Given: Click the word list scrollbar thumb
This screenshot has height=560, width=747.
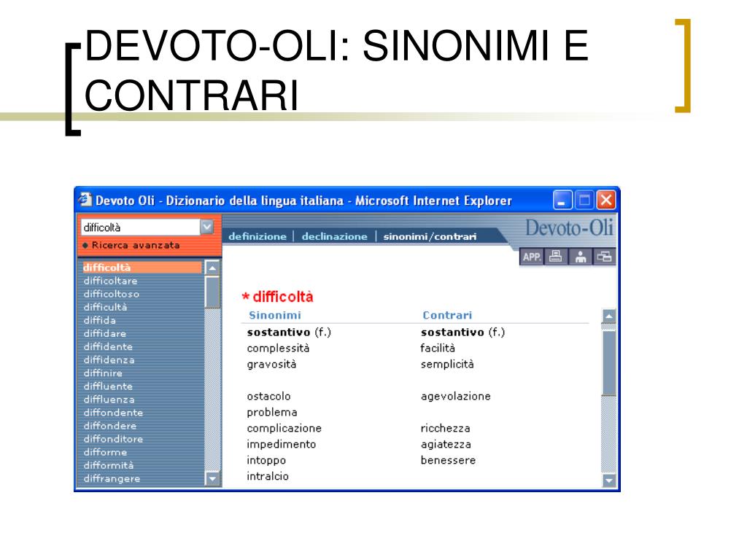Looking at the screenshot, I should [212, 292].
